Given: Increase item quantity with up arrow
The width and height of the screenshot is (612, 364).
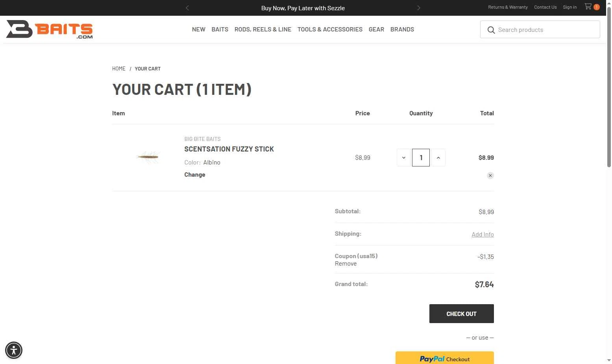Looking at the screenshot, I should [438, 157].
